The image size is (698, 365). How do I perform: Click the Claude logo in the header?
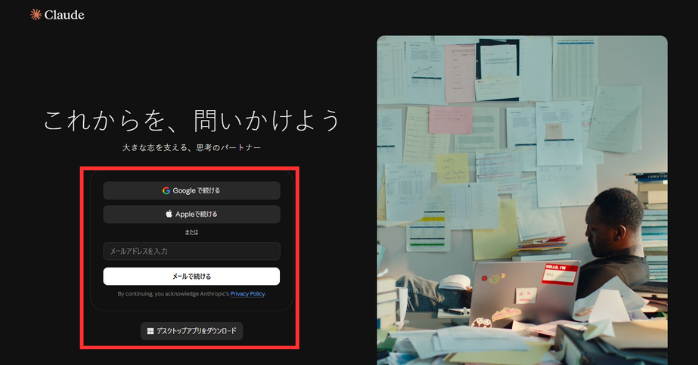pyautogui.click(x=57, y=15)
